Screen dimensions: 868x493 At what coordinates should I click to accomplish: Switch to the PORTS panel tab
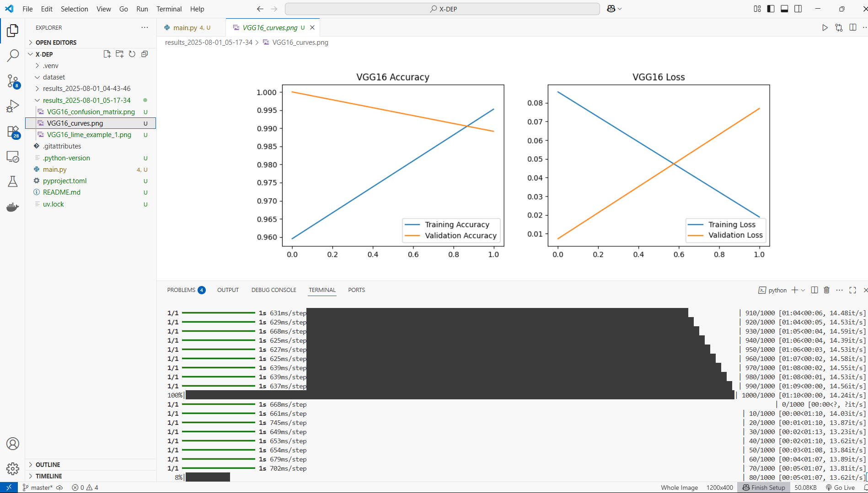click(356, 290)
